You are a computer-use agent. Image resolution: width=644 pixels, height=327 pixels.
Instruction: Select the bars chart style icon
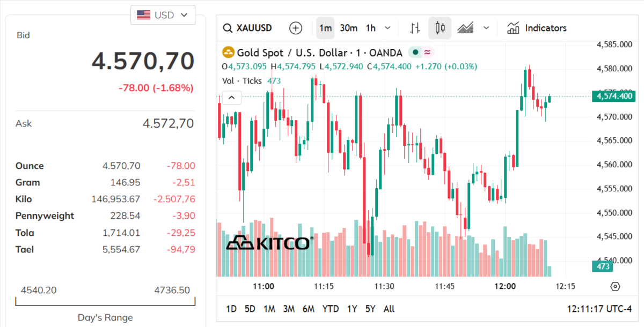pyautogui.click(x=415, y=28)
